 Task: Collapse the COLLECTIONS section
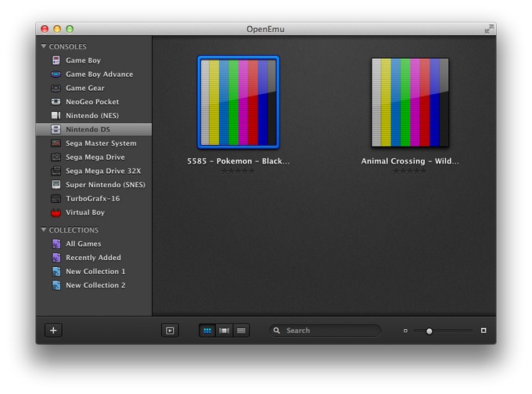pos(44,230)
